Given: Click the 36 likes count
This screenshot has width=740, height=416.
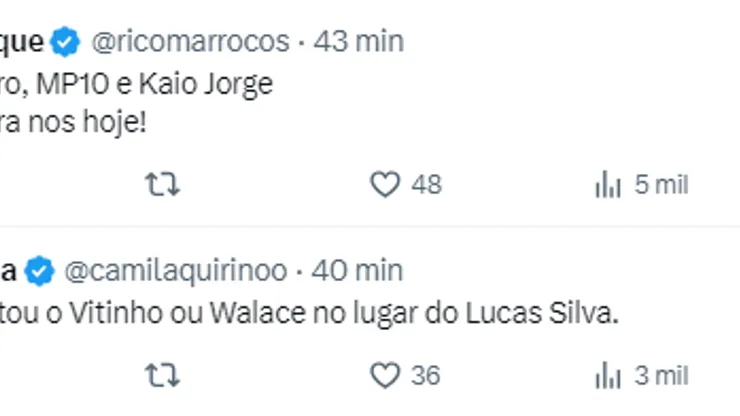Looking at the screenshot, I should [426, 375].
